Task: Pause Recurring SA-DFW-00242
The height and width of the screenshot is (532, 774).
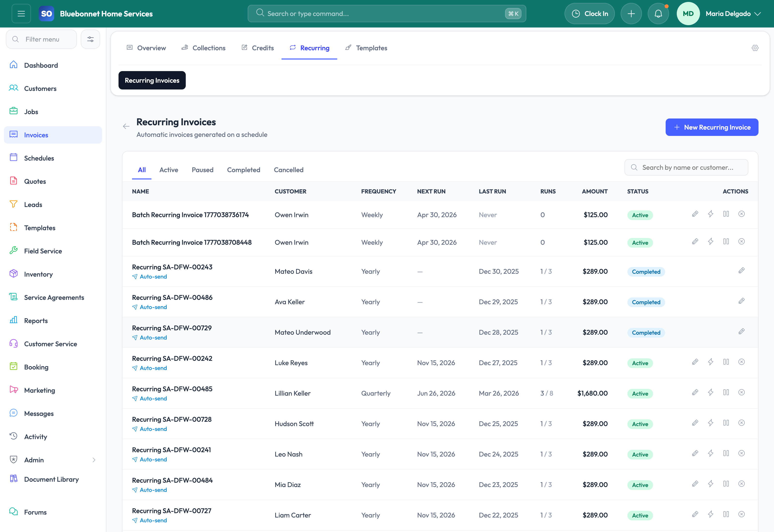Action: coord(726,362)
